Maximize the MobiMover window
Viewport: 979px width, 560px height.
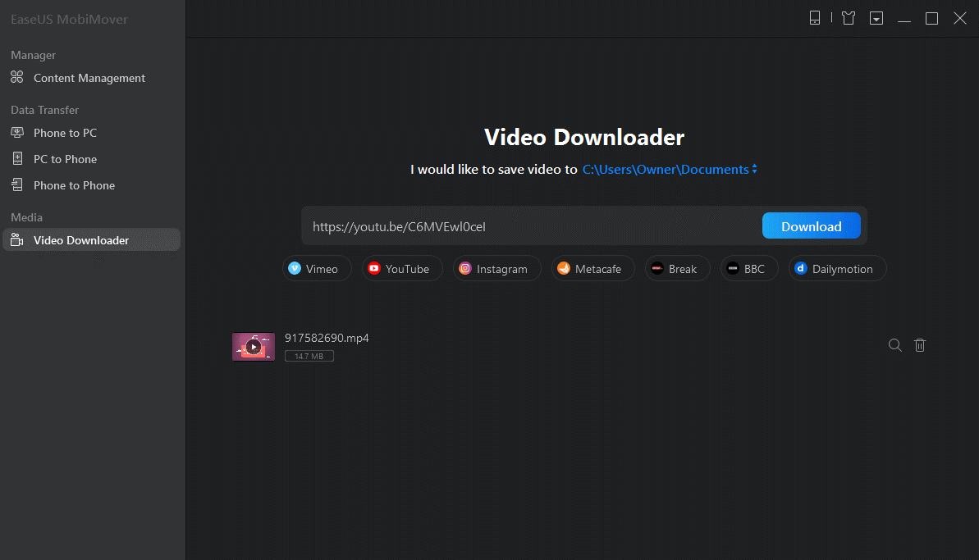click(931, 19)
